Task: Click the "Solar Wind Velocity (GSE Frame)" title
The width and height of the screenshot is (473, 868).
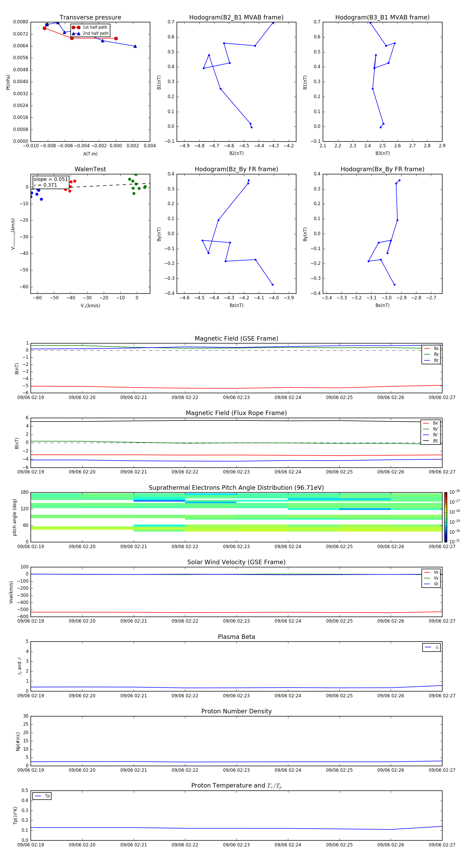Action: coord(236,562)
